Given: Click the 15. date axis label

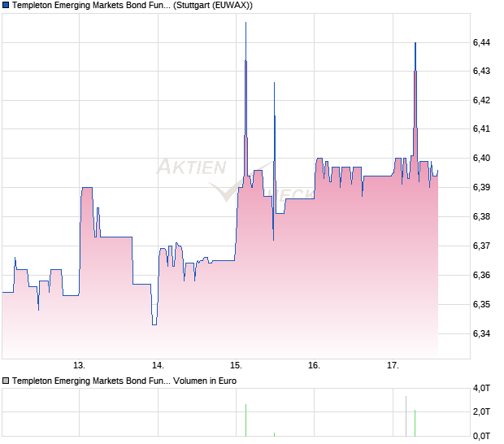Looking at the screenshot, I should tap(236, 365).
